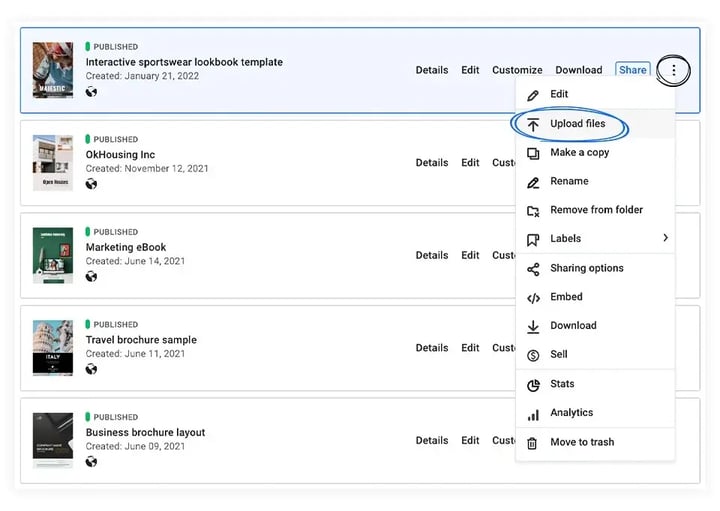Open Labels menu entry
This screenshot has width=720, height=511.
[x=595, y=238]
